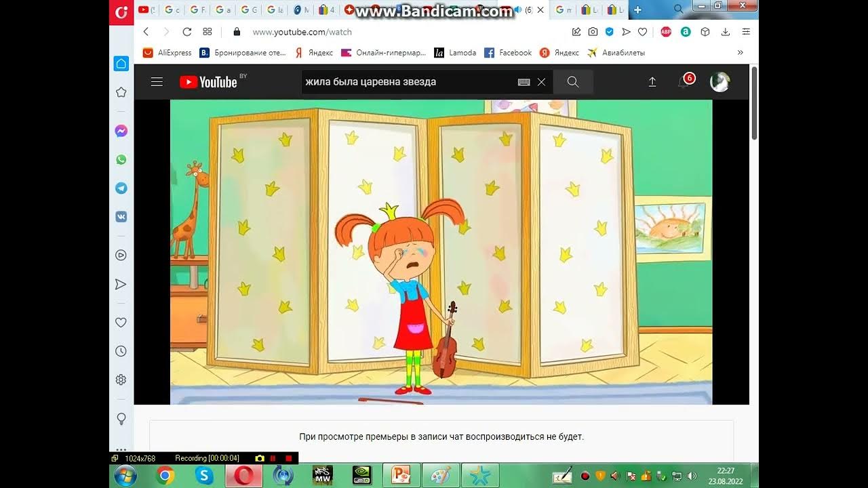The image size is (868, 488).
Task: Open the sidebar Player icon
Action: pos(121,256)
